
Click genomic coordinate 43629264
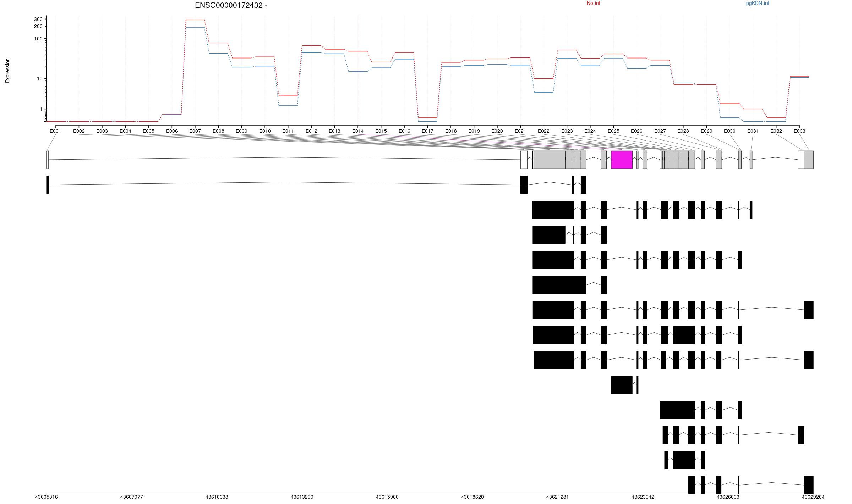(813, 497)
